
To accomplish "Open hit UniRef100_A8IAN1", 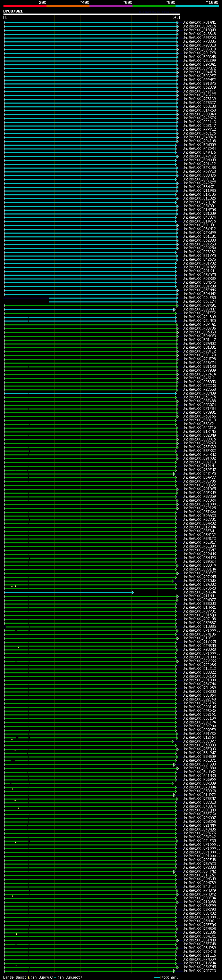I will point(199,23).
